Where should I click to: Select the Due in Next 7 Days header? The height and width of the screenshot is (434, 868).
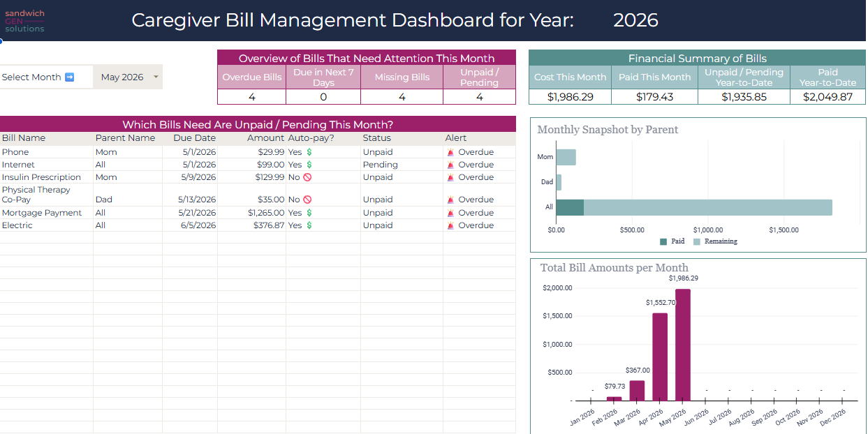coord(323,77)
